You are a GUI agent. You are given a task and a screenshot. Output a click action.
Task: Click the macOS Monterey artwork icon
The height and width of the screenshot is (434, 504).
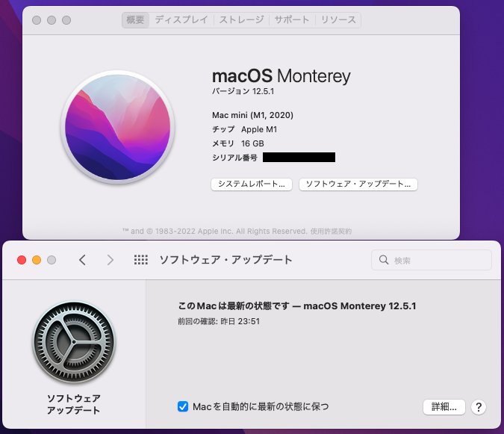click(x=118, y=127)
